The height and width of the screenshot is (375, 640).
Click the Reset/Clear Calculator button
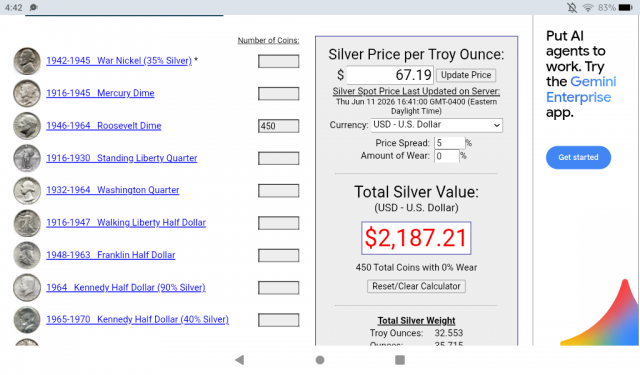pyautogui.click(x=416, y=286)
